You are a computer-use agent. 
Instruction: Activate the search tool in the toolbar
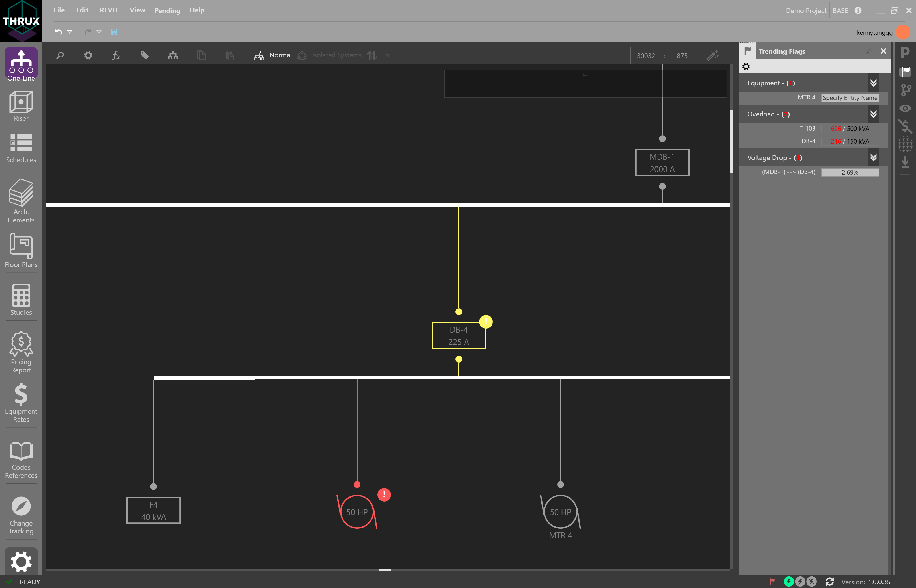(60, 55)
